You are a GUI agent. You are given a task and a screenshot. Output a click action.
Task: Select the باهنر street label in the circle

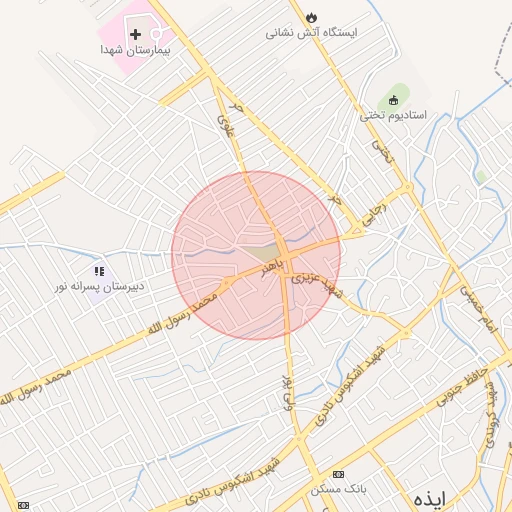pyautogui.click(x=272, y=268)
